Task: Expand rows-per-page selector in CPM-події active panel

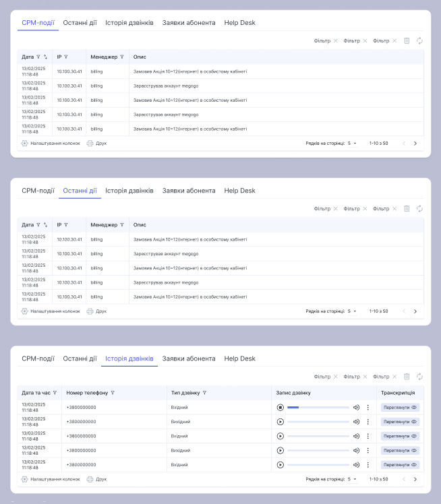Action: (x=352, y=144)
